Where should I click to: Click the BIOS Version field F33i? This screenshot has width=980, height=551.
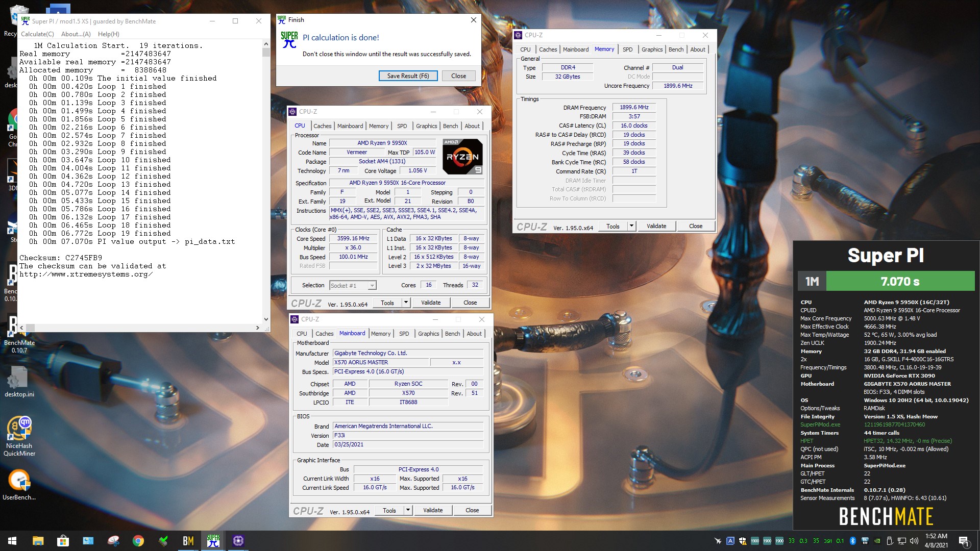(x=408, y=436)
